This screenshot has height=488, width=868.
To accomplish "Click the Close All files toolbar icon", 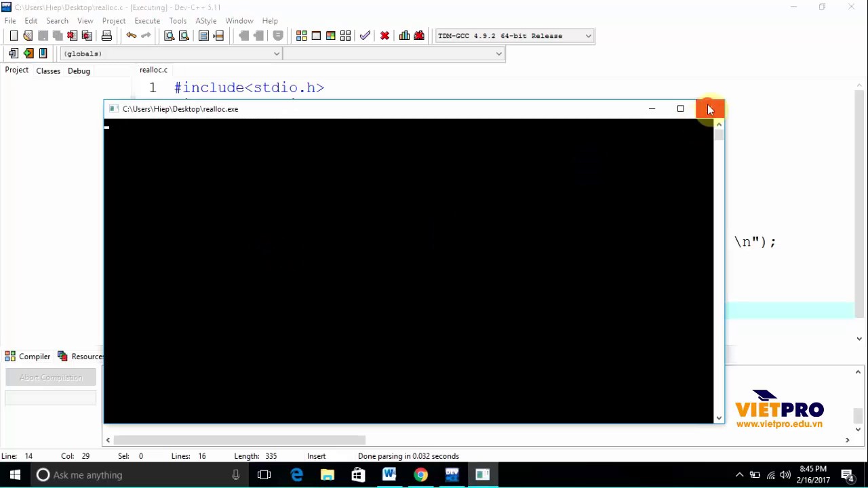I will (87, 36).
